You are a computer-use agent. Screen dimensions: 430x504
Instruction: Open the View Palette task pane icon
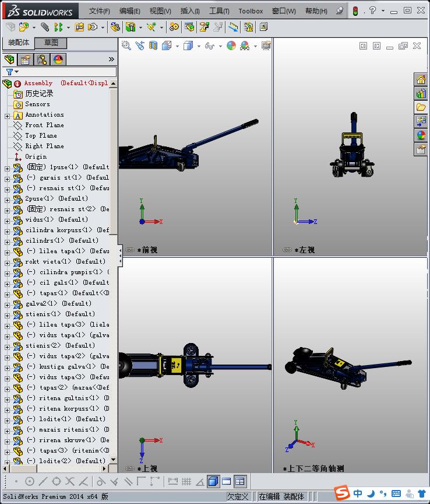(421, 121)
